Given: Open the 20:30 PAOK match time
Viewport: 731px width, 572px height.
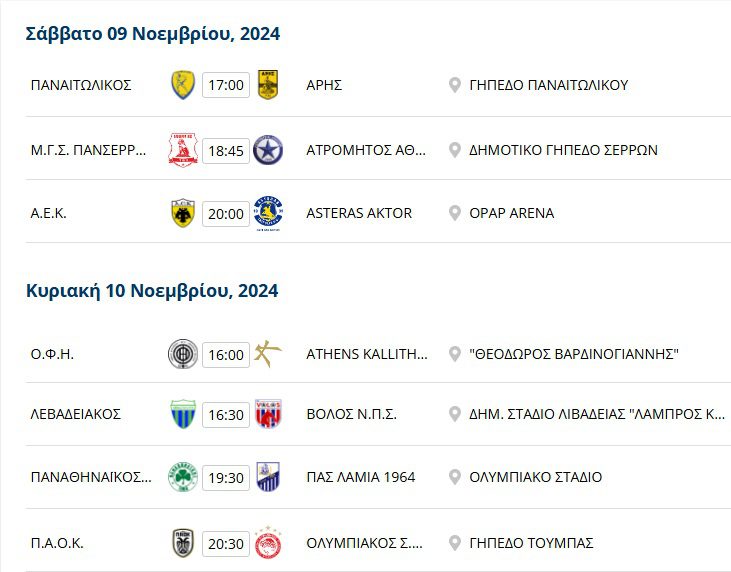Looking at the screenshot, I should (226, 543).
